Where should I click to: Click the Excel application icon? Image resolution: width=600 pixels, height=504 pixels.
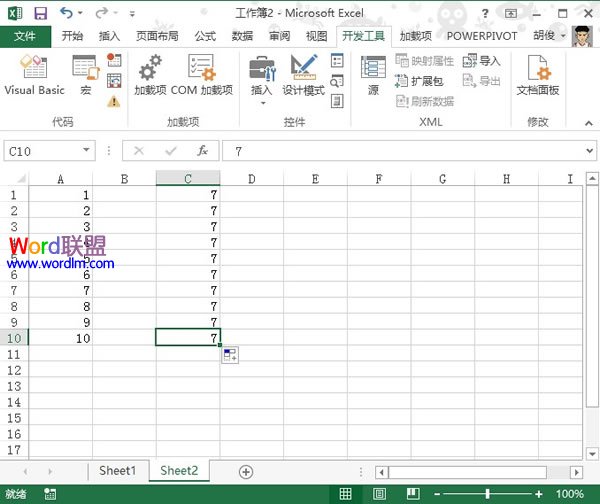(15, 13)
